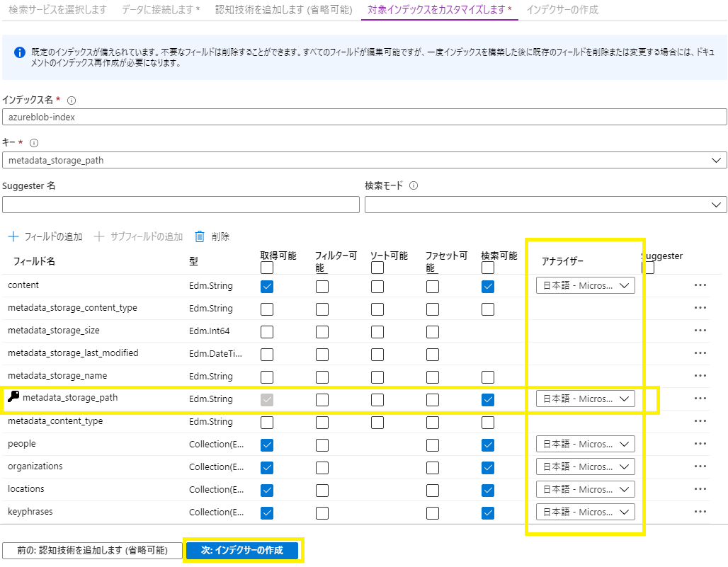Open the analyzer dropdown for keyphrases
728x567 pixels.
pos(586,512)
